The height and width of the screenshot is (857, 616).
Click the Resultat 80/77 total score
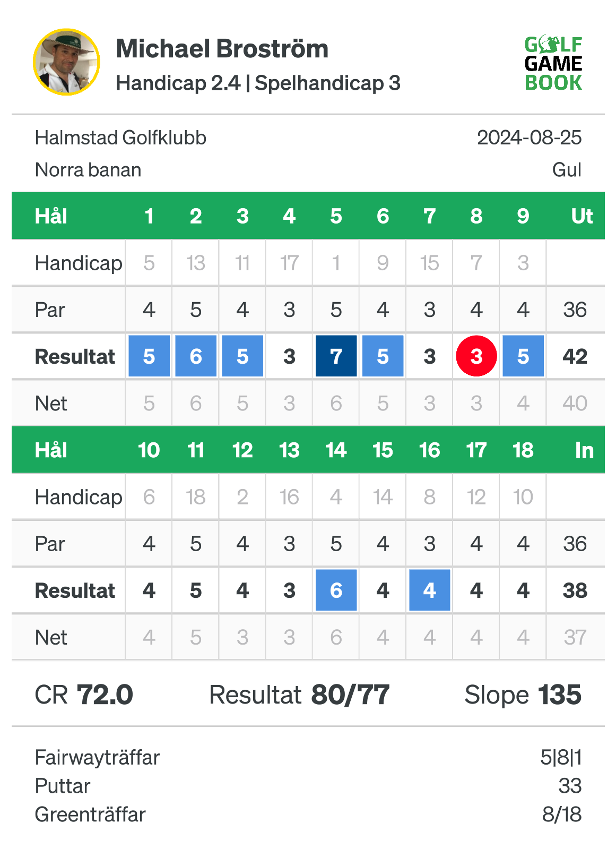[x=300, y=695]
